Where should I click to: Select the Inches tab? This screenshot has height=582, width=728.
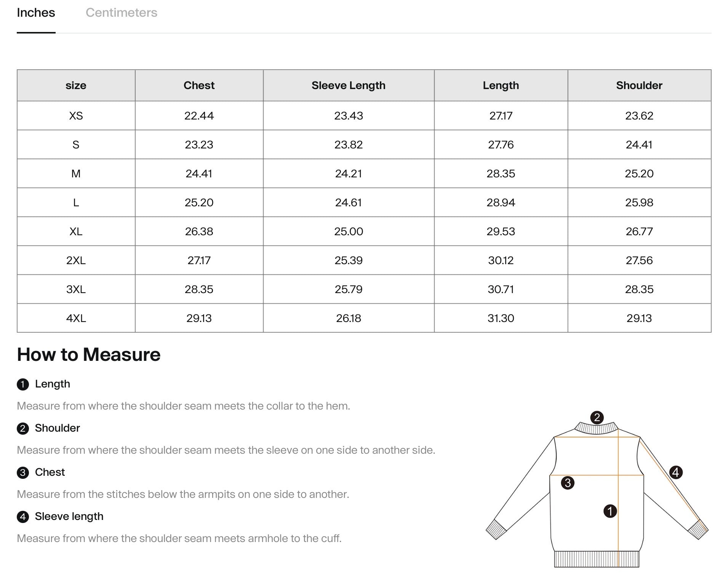click(36, 13)
